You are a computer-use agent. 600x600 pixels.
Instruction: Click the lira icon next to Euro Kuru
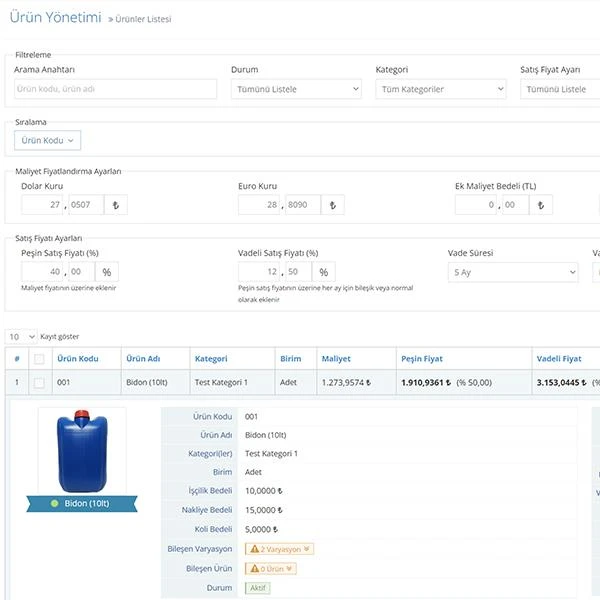332,205
